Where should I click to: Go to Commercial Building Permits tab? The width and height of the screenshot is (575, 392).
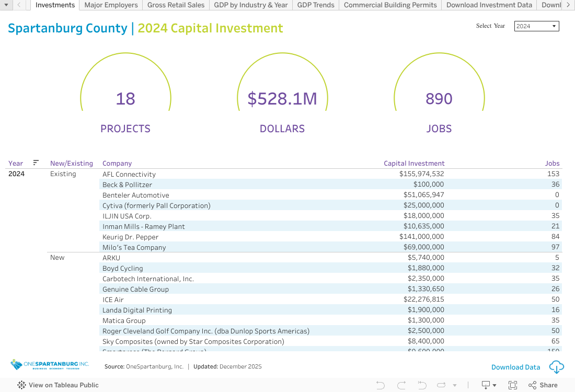pos(390,5)
